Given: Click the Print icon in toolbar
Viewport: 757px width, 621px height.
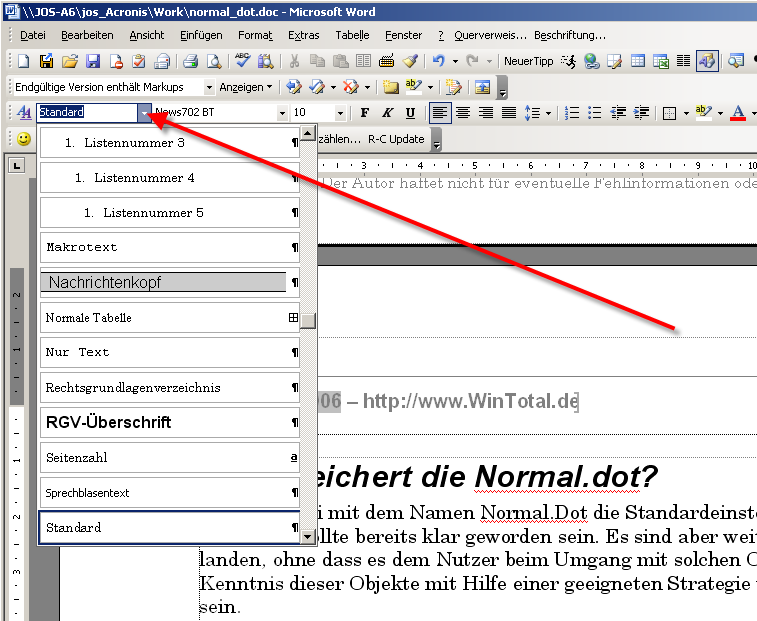Looking at the screenshot, I should (189, 61).
